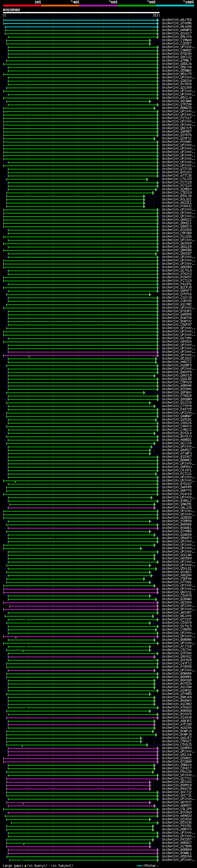
Task: Select the UniRef100_P11926 label
Action: point(177,236)
